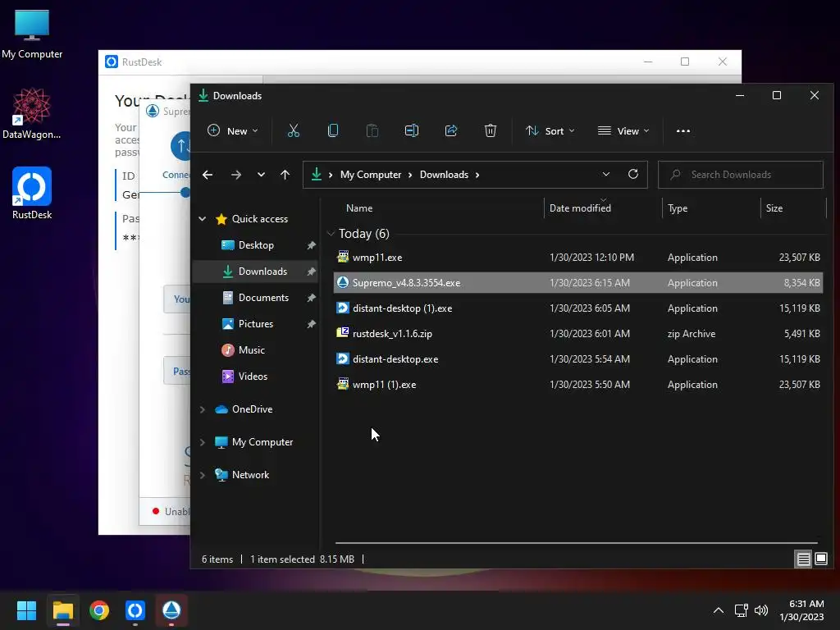Collapse the Today (6) group

[x=331, y=234]
